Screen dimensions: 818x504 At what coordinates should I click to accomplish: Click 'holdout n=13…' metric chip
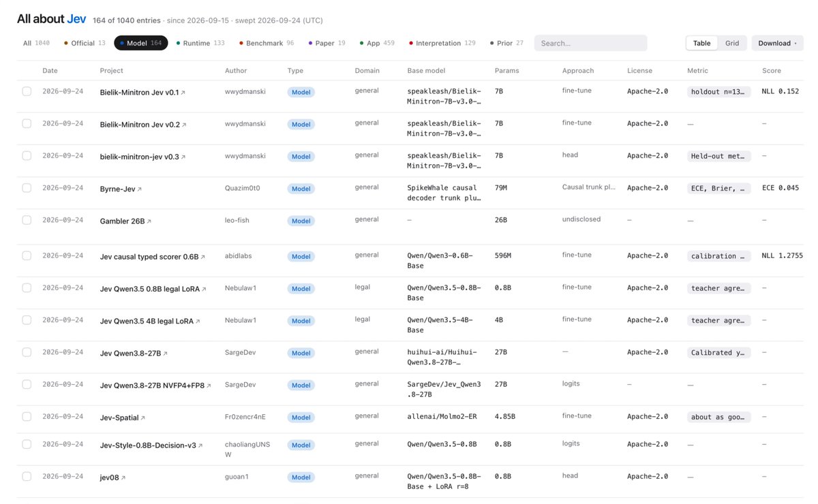(719, 91)
